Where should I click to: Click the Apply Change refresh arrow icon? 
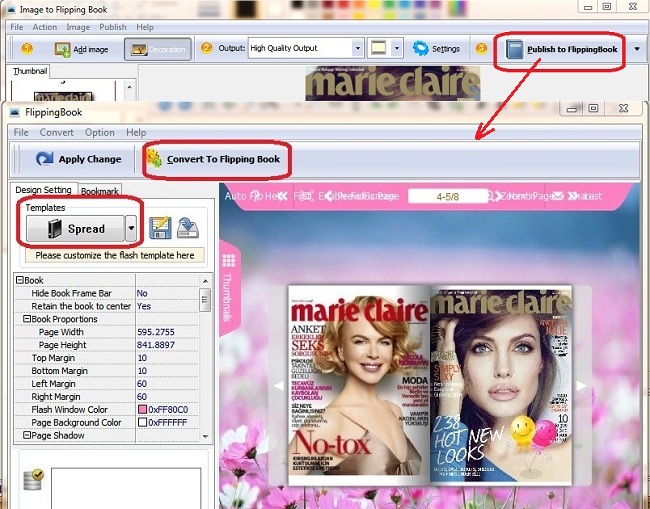point(44,158)
